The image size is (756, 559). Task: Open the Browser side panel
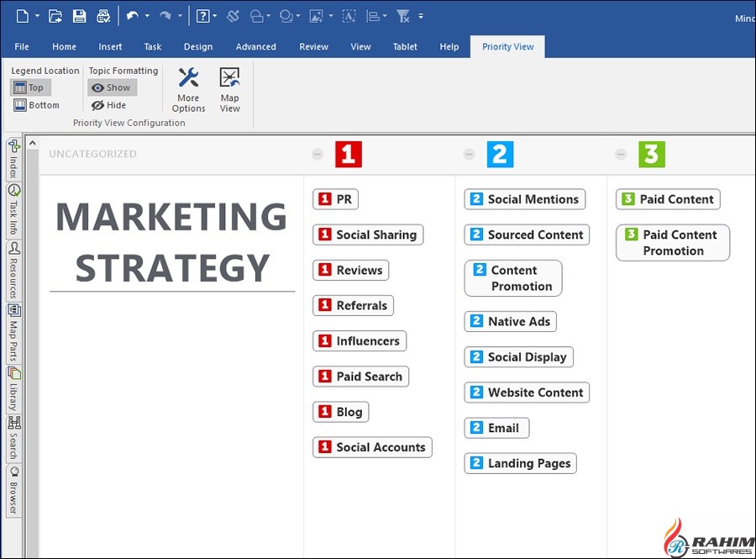click(x=14, y=491)
